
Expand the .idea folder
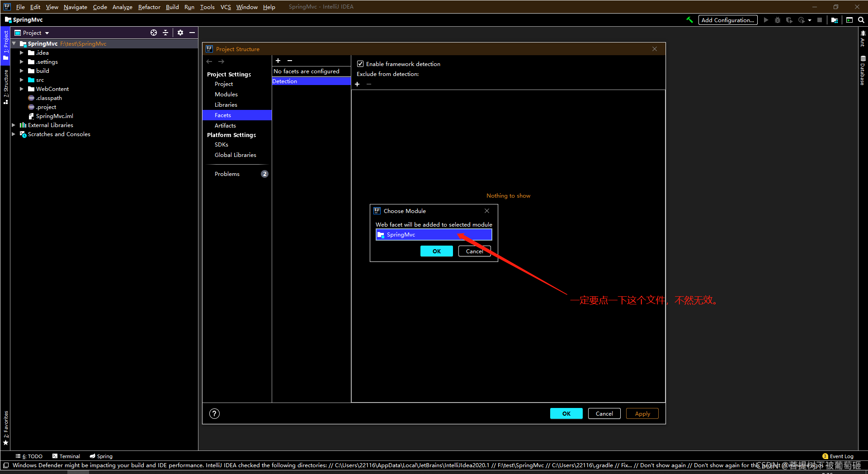pyautogui.click(x=22, y=53)
